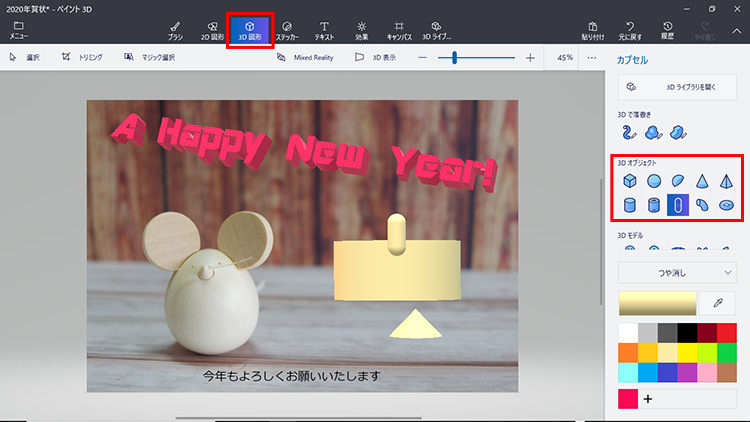Choose the doughnut 3D object
The width and height of the screenshot is (750, 422).
pos(726,205)
